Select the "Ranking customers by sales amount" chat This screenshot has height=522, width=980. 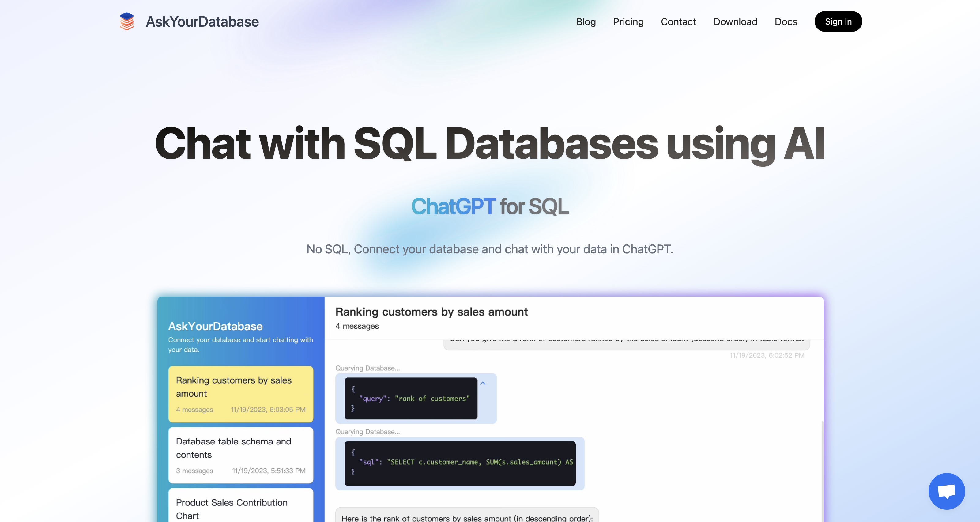(241, 394)
